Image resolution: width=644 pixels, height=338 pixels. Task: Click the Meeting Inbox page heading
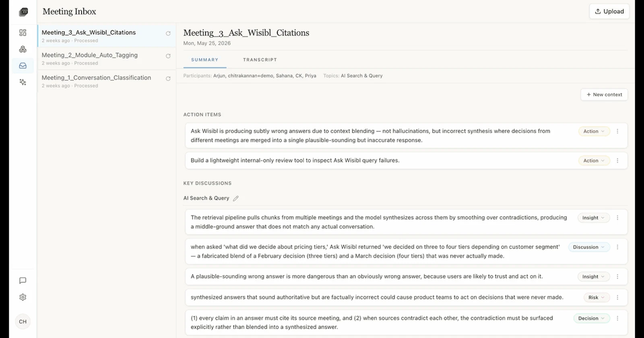(69, 11)
